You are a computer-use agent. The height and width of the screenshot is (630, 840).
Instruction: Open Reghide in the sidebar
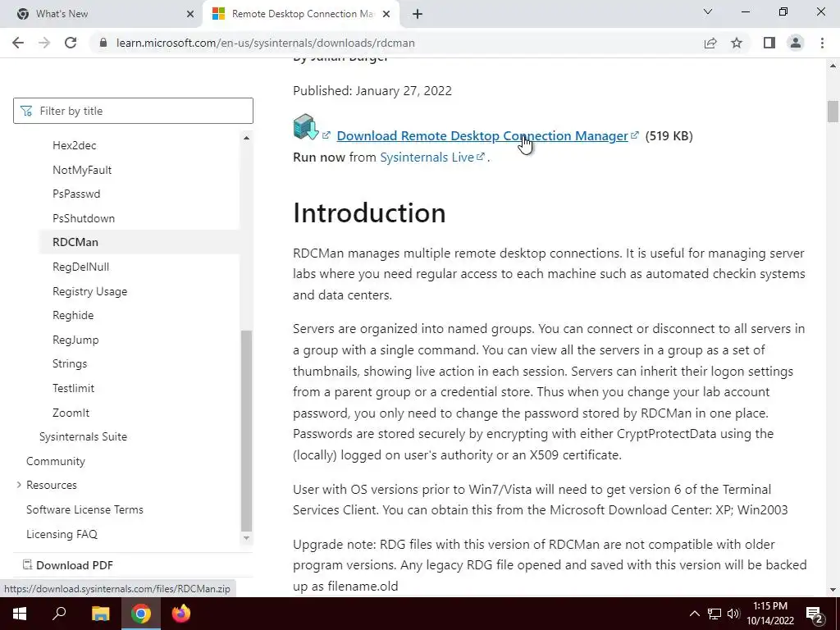(73, 315)
